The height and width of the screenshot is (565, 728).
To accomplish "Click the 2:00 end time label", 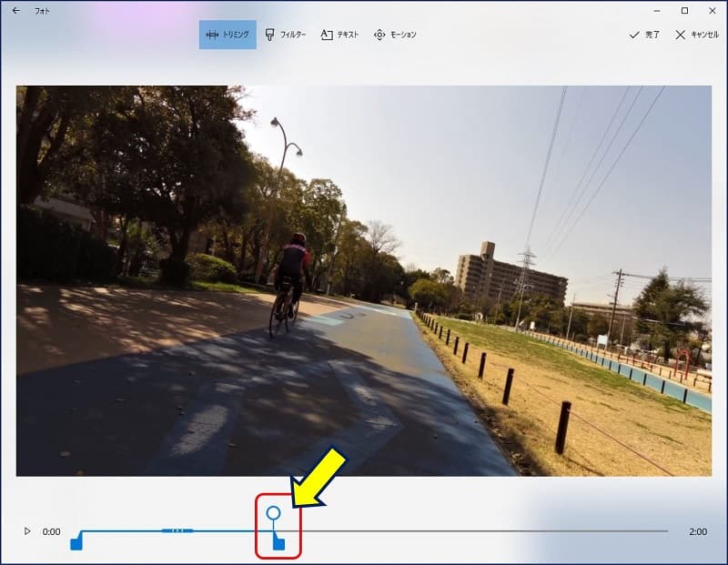I will pyautogui.click(x=698, y=531).
